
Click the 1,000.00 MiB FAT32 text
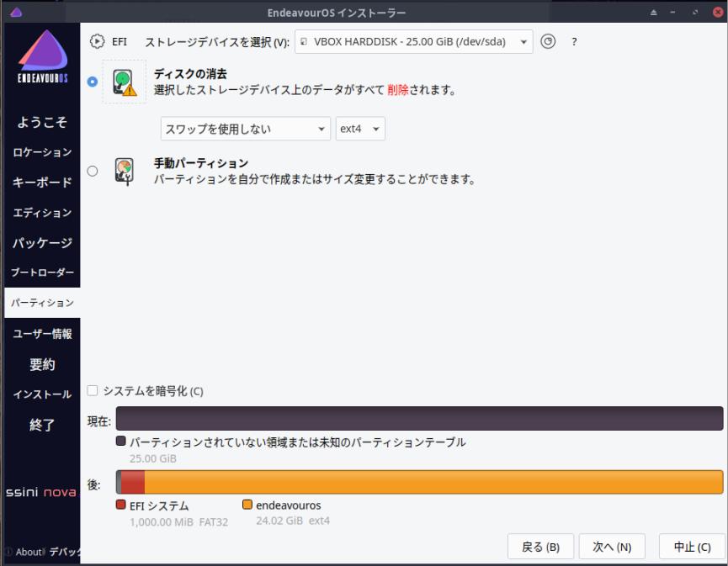click(178, 522)
